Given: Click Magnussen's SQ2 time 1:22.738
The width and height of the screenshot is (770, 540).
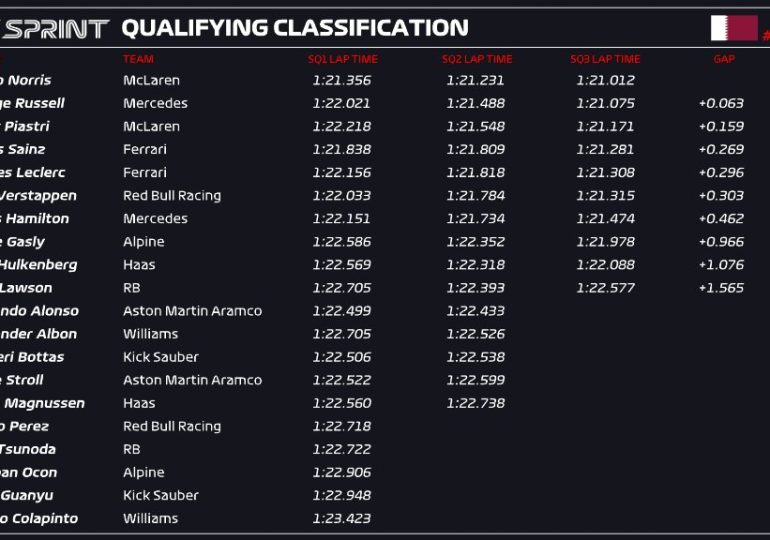Looking at the screenshot, I should [476, 403].
